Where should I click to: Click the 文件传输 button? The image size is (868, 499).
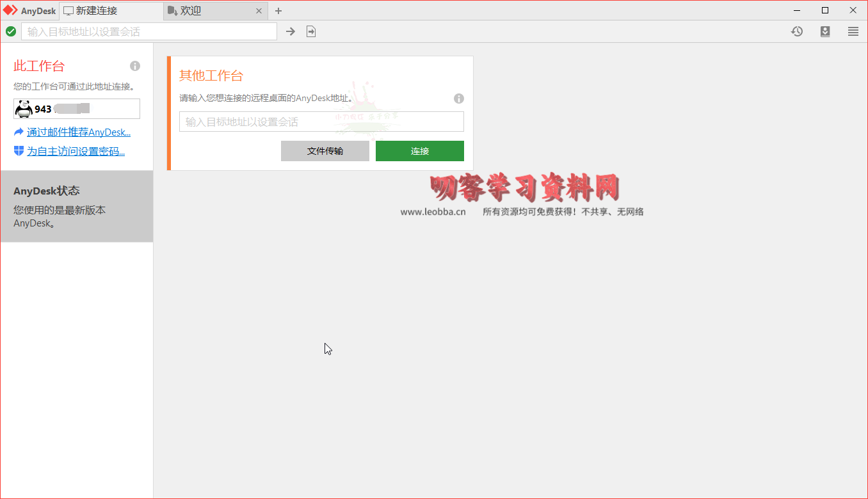[x=325, y=151]
